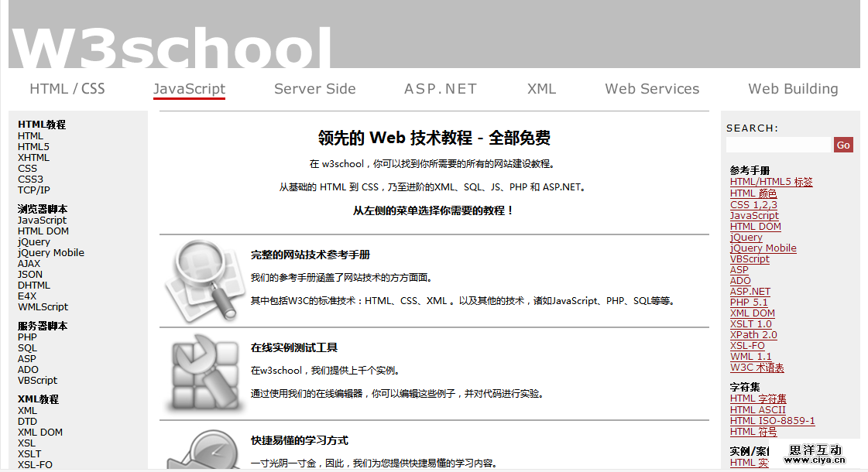Switch to the Server Side tab
Image resolution: width=868 pixels, height=472 pixels.
click(314, 89)
